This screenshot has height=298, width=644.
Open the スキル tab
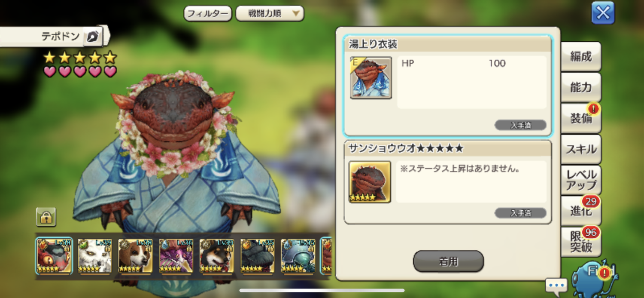pos(581,150)
